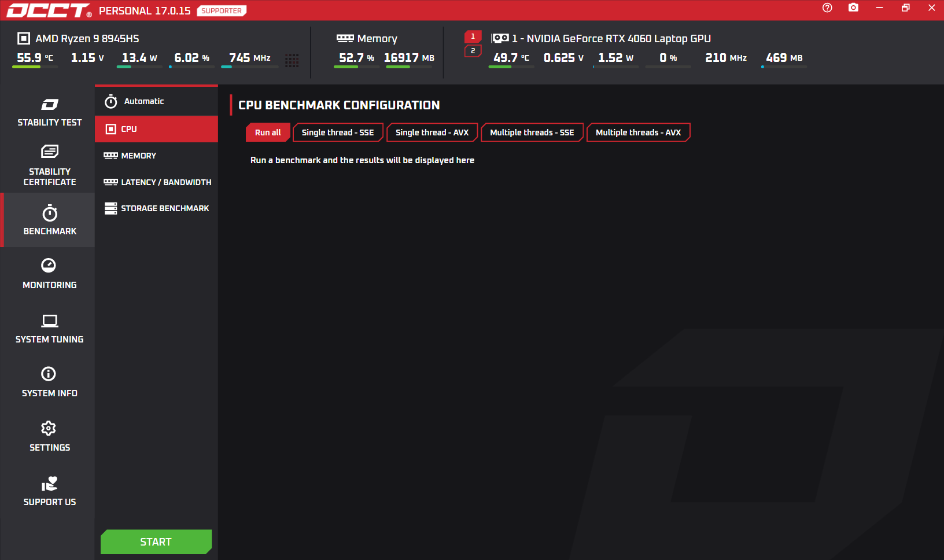Screen dimensions: 944x560
Task: Select the Benchmark stopwatch icon
Action: click(x=50, y=213)
